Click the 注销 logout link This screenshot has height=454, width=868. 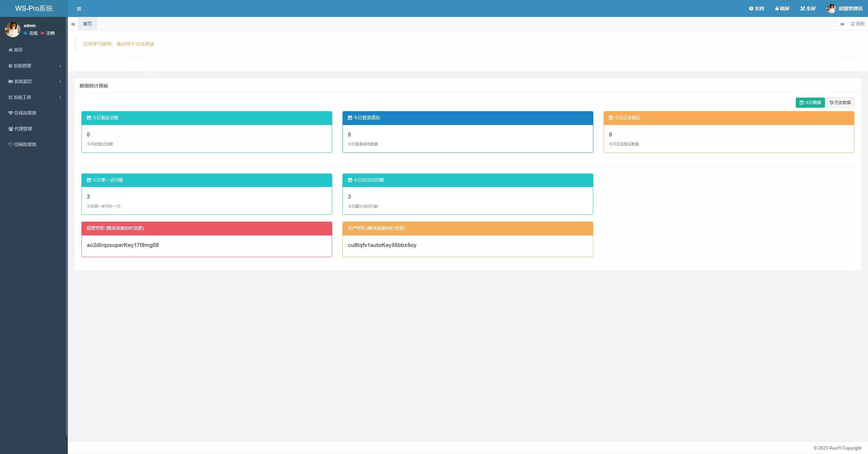[50, 33]
